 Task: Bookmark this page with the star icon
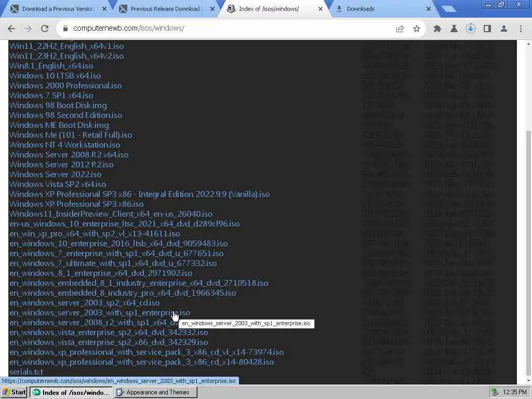coord(417,29)
